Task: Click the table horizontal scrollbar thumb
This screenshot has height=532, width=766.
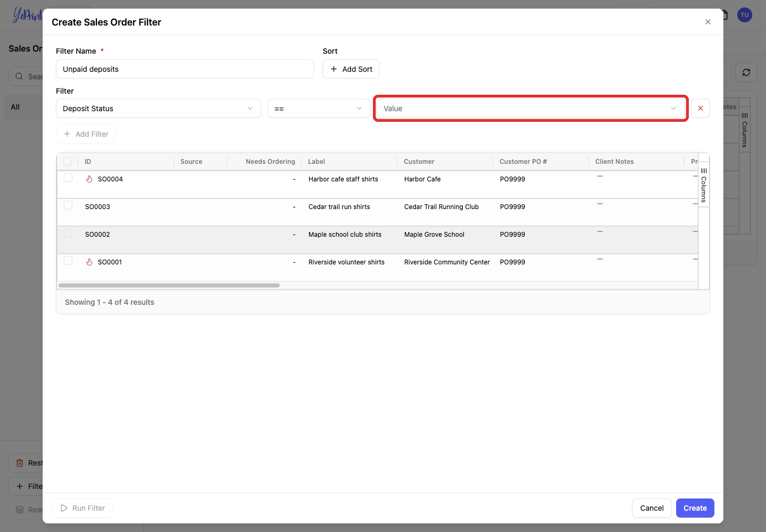Action: click(x=169, y=286)
